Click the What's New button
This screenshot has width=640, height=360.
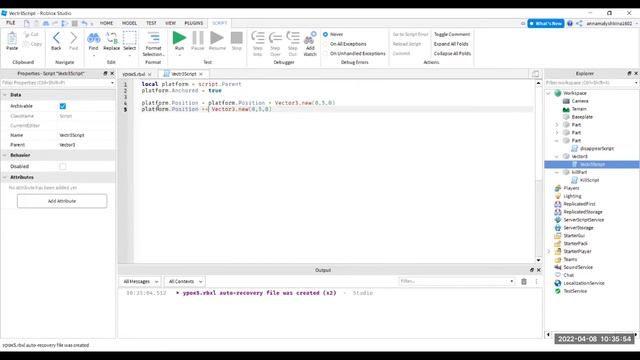click(546, 23)
